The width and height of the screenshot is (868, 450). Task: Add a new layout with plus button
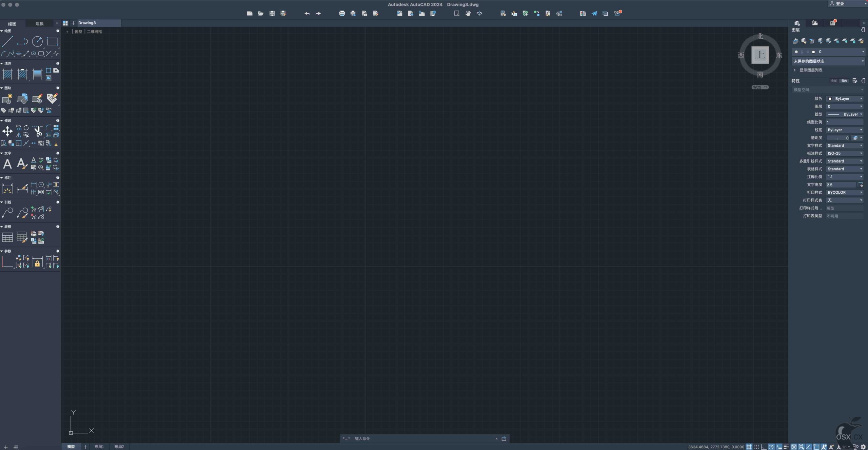tap(85, 447)
